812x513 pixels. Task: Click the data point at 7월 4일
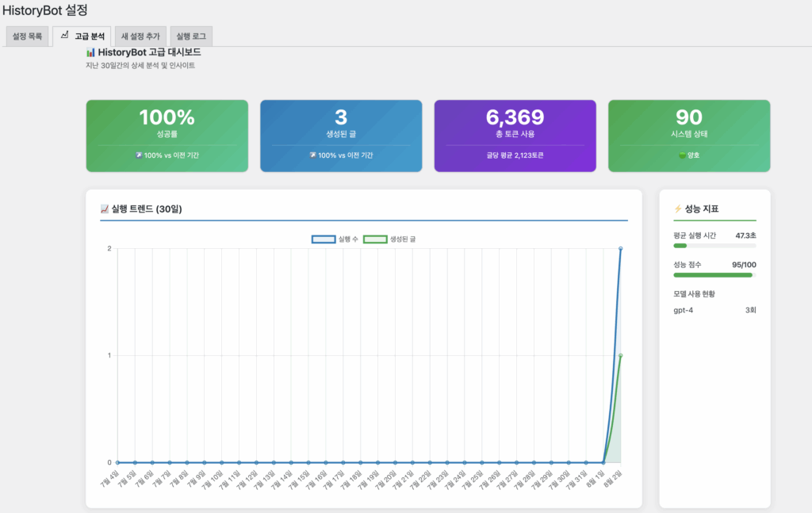(117, 462)
